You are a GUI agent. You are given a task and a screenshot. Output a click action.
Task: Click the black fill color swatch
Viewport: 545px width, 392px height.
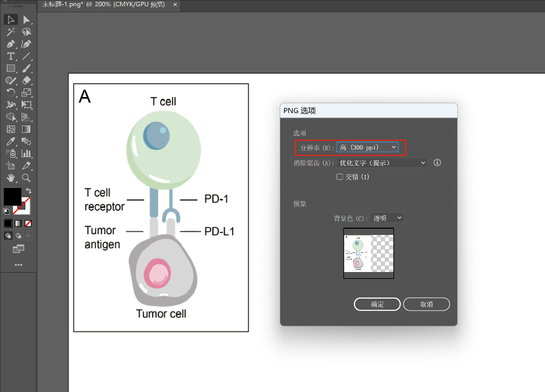(x=12, y=197)
